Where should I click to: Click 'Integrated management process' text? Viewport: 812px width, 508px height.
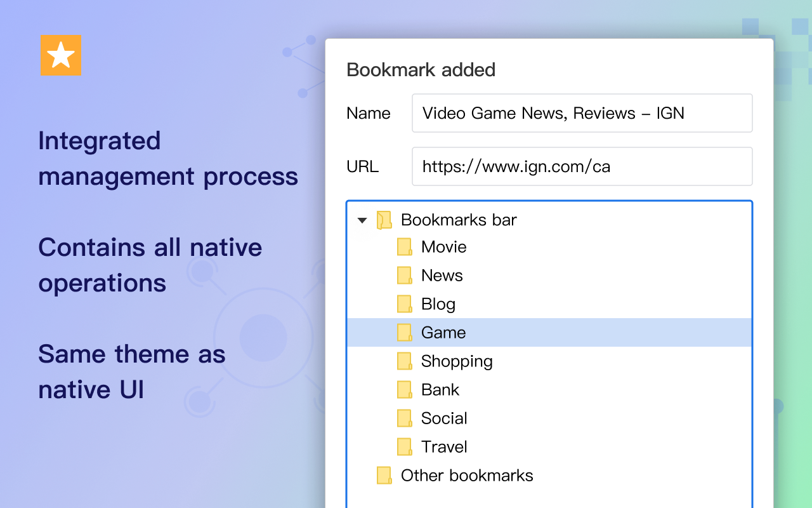(168, 159)
